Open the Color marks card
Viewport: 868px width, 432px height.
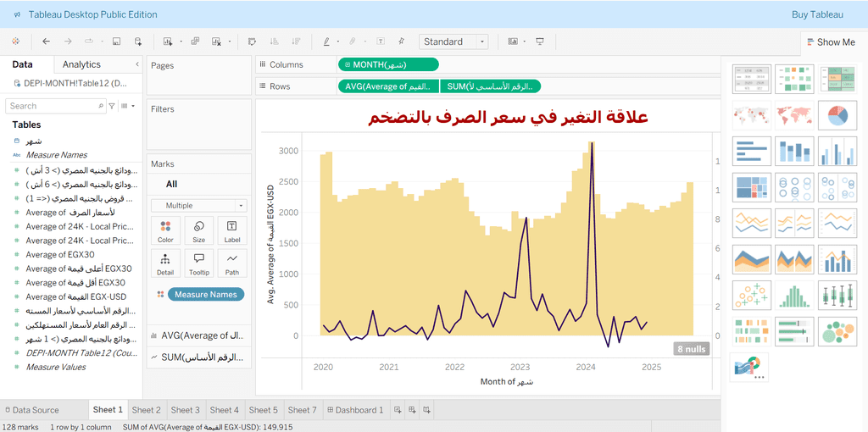click(165, 230)
